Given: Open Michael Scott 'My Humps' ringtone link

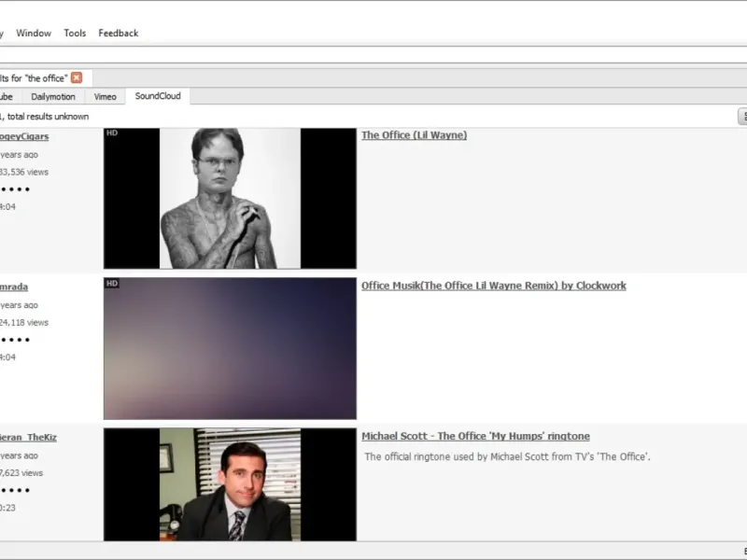Looking at the screenshot, I should point(475,436).
